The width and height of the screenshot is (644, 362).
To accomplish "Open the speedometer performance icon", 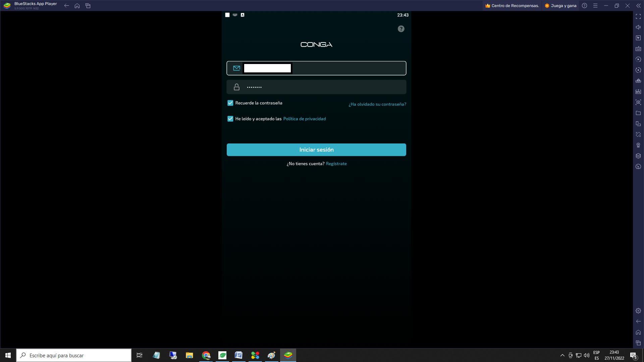I will (x=638, y=167).
